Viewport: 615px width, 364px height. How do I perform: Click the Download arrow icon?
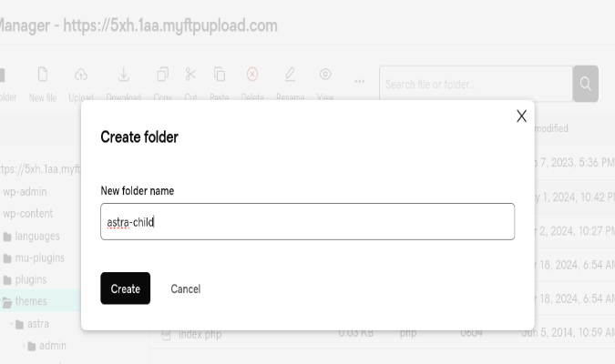coord(124,74)
